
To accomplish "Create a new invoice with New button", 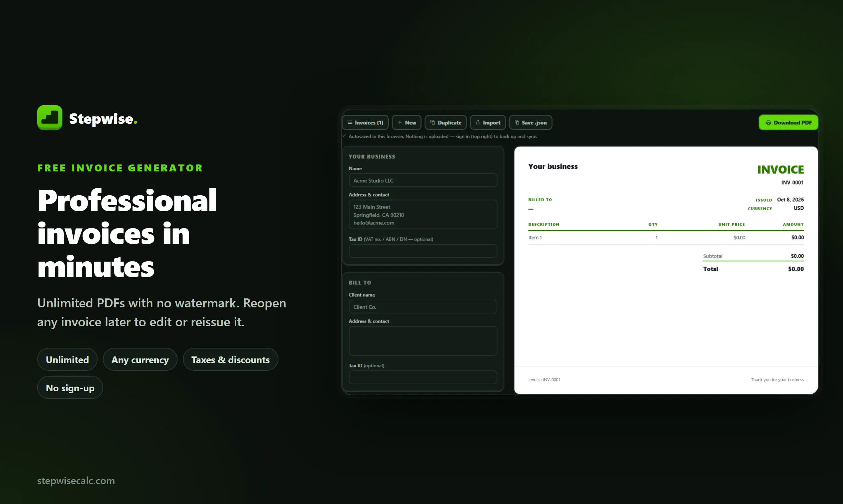I will pyautogui.click(x=407, y=123).
